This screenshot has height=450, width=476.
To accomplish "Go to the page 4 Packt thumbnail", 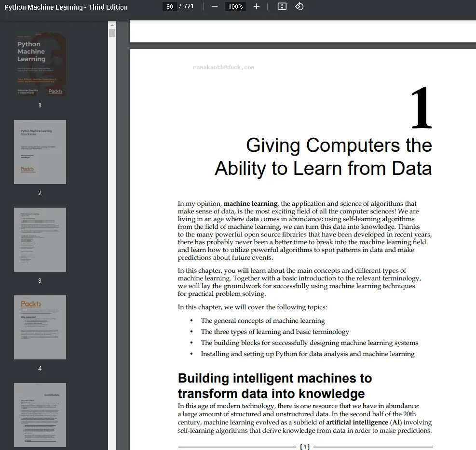I will [40, 327].
